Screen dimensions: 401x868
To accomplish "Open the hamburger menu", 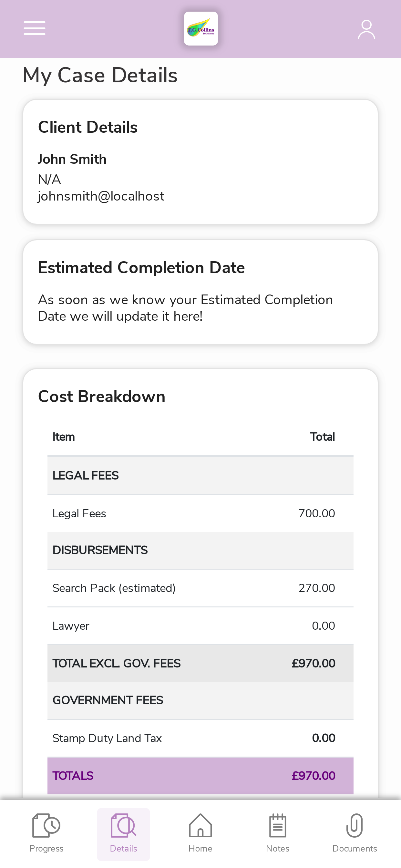I will pos(34,28).
